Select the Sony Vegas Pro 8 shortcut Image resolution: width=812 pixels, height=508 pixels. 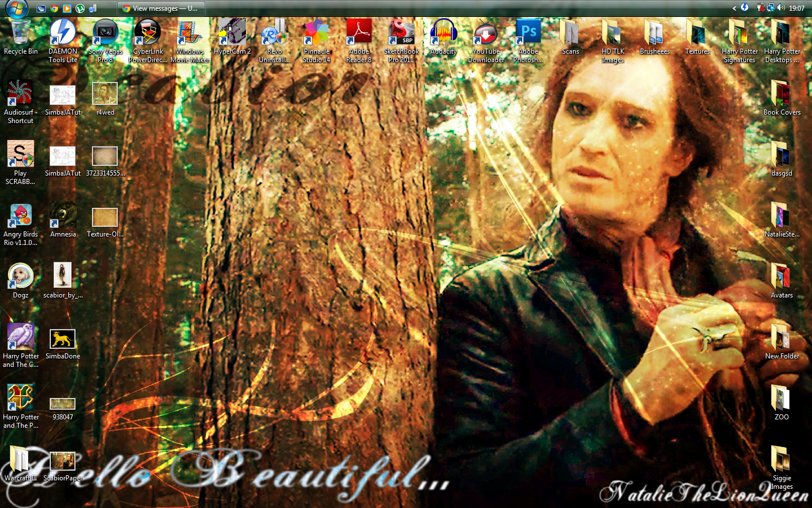(105, 34)
